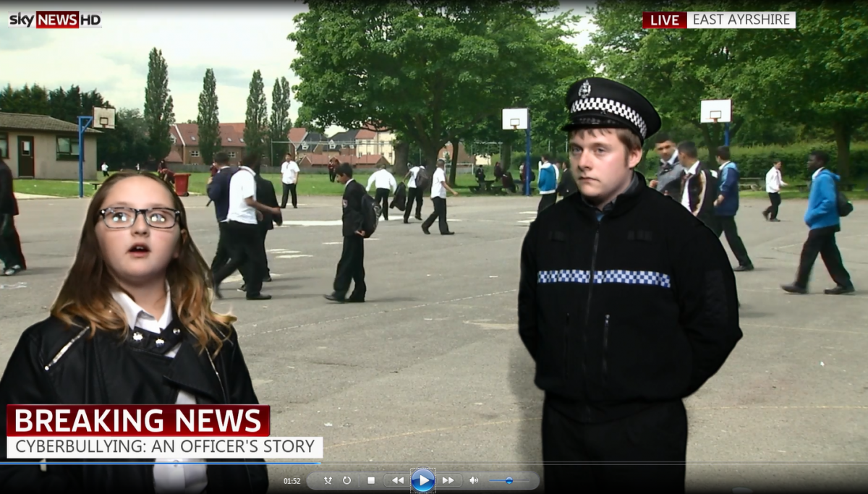Click the red LIVE badge

(663, 20)
